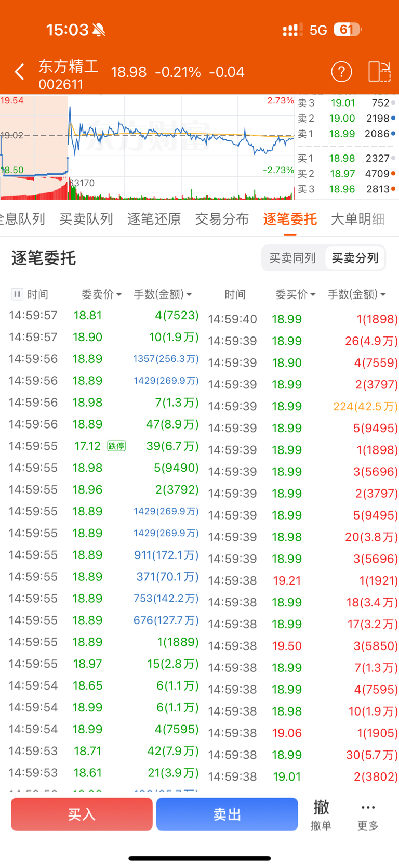Tap sell order priced 18.81
The height and width of the screenshot is (868, 399).
[104, 315]
